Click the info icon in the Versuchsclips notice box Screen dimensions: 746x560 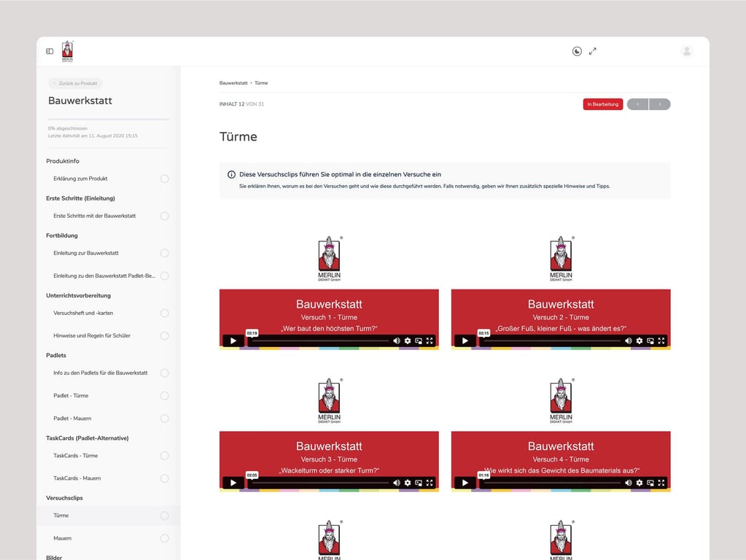(x=230, y=174)
